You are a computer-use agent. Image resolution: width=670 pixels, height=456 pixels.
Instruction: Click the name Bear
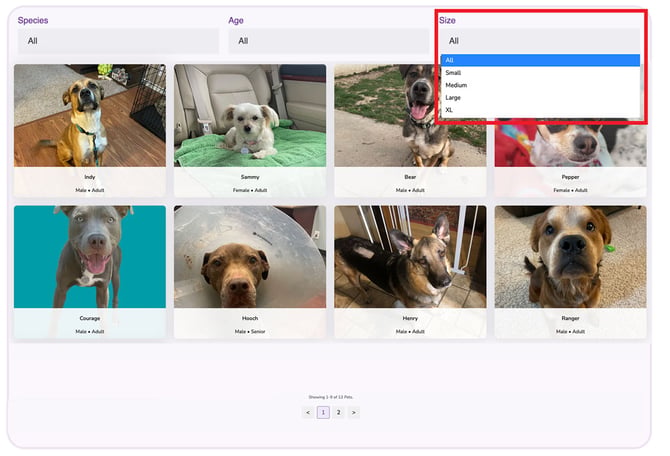(410, 177)
